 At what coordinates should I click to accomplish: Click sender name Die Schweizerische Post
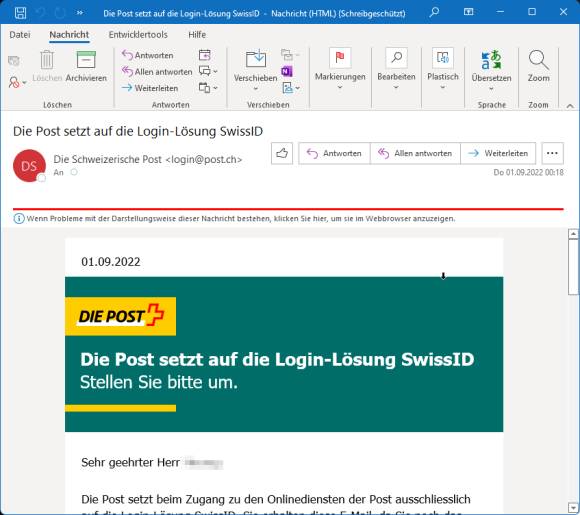pos(108,159)
